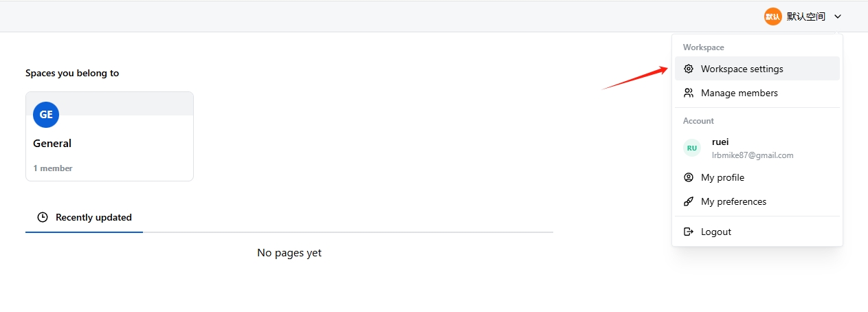
Task: Click the 1 member label on General card
Action: (53, 168)
